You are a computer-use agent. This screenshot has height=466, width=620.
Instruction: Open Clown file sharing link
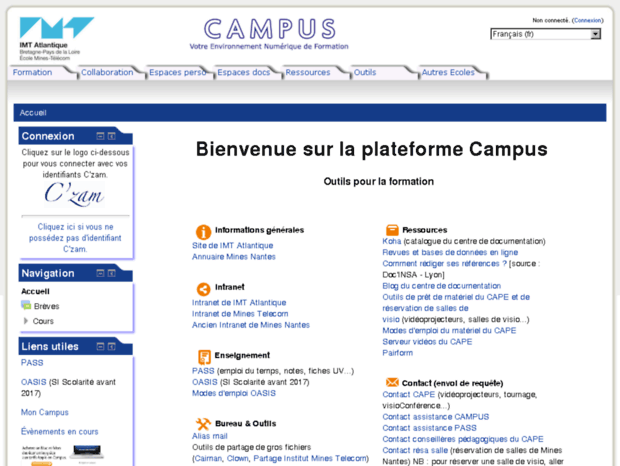pyautogui.click(x=237, y=458)
